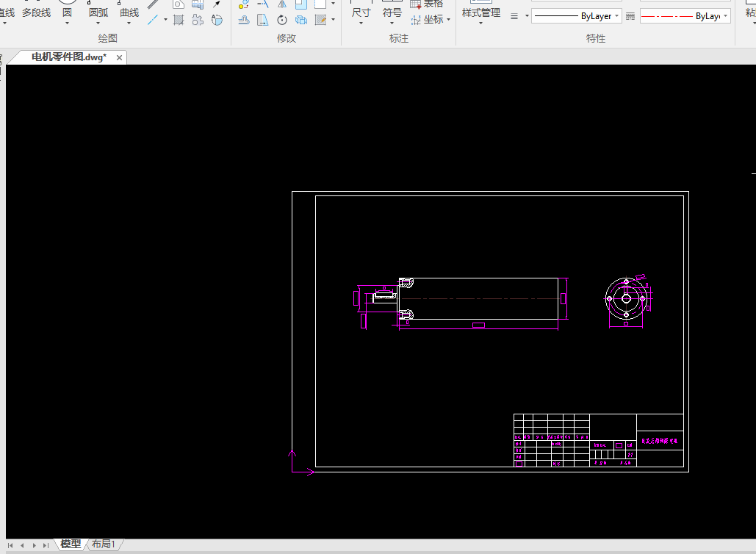Select the mirror tool icon
Viewport: 756px width, 554px height.
[281, 4]
